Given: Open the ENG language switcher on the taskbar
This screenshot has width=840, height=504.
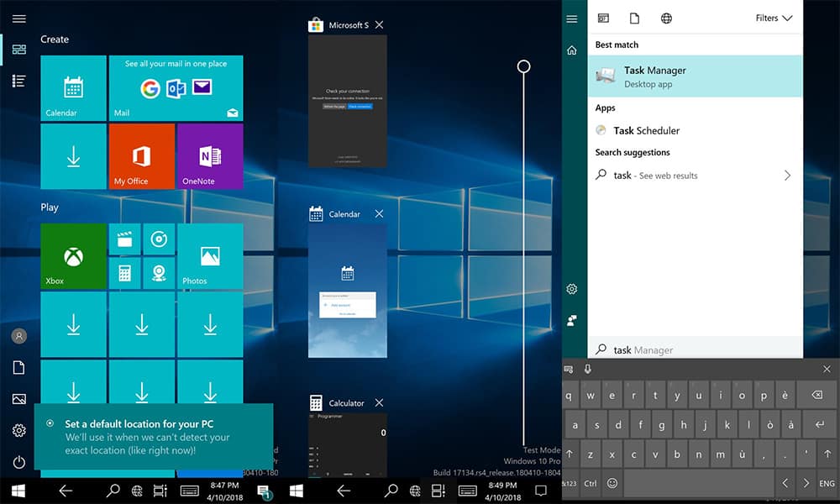Looking at the screenshot, I should click(x=827, y=483).
